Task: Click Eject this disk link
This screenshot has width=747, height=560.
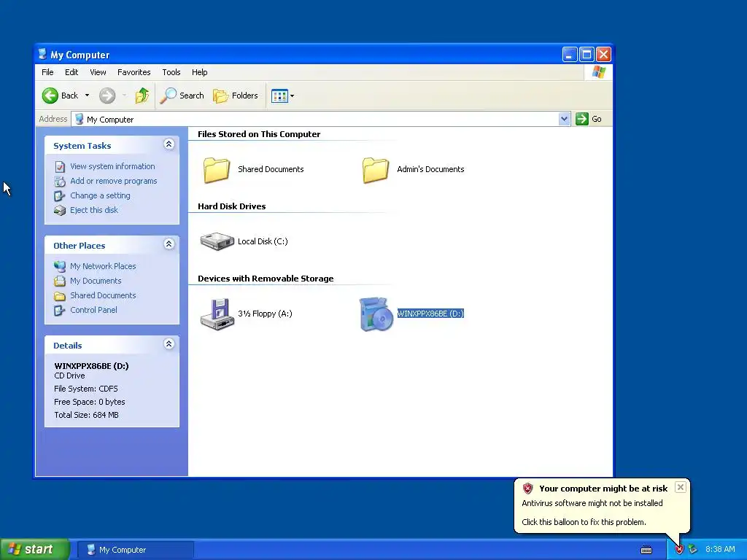Action: (x=94, y=210)
